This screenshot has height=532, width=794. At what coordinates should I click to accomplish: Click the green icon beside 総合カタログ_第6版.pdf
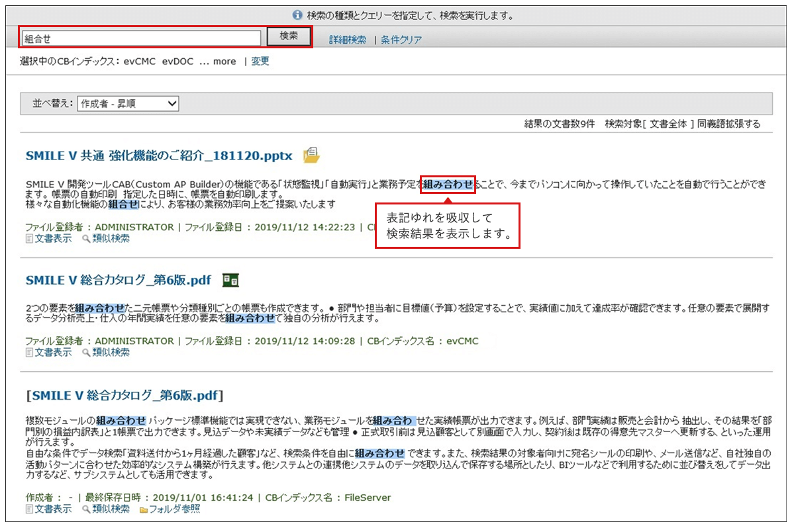(x=230, y=280)
